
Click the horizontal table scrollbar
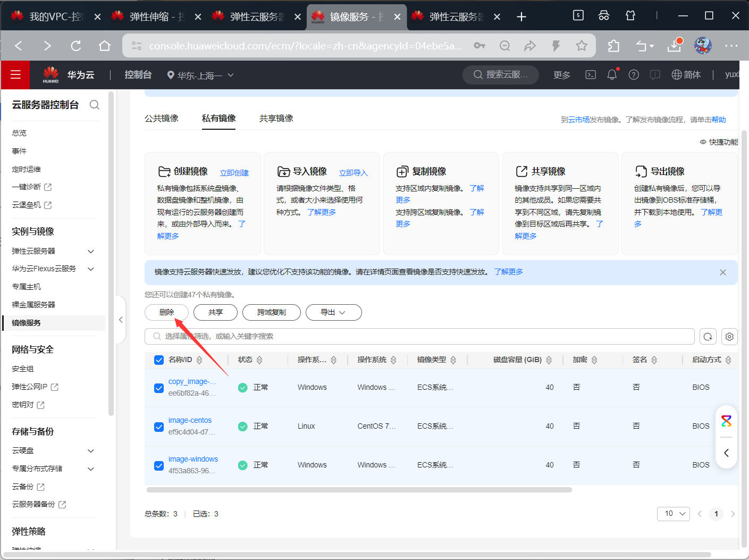359,490
